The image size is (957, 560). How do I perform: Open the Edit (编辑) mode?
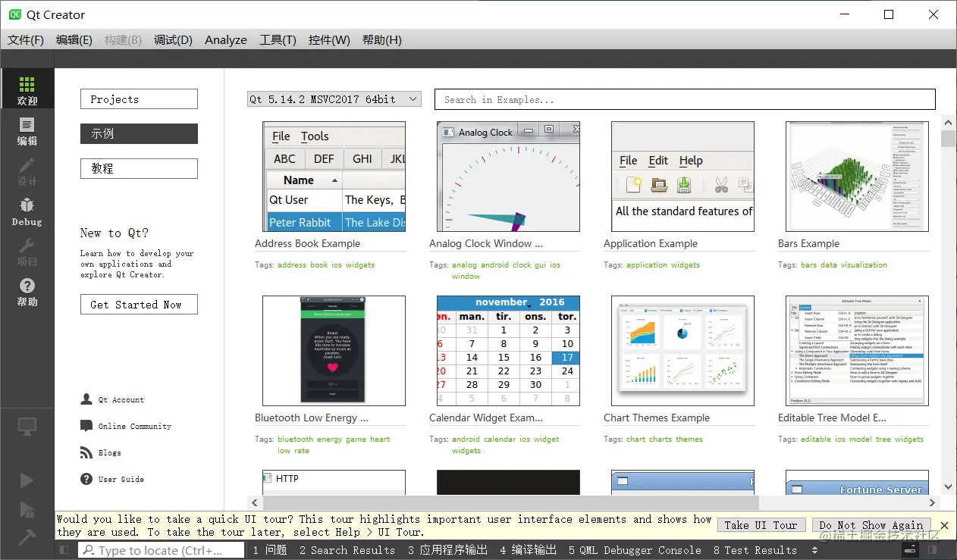coord(27,130)
